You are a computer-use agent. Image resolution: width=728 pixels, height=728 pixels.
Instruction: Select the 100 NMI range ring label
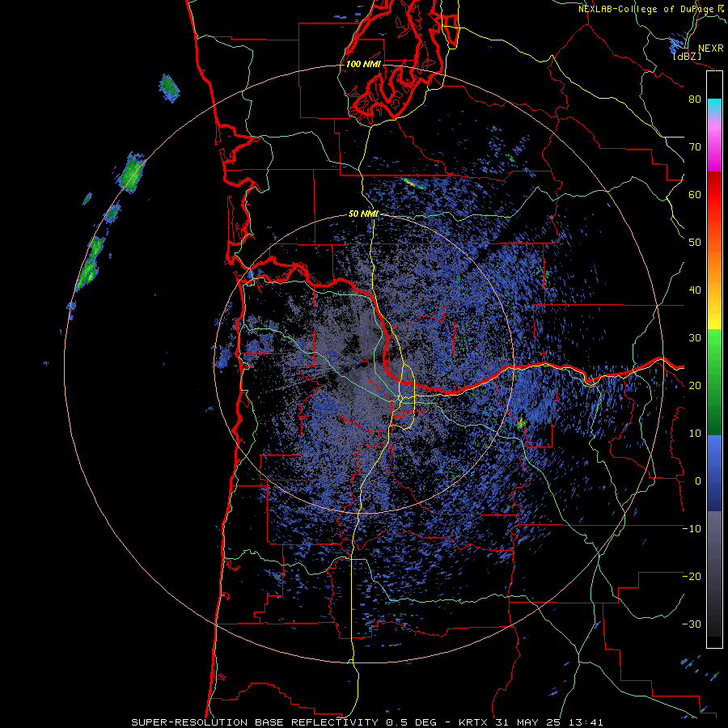[x=363, y=64]
